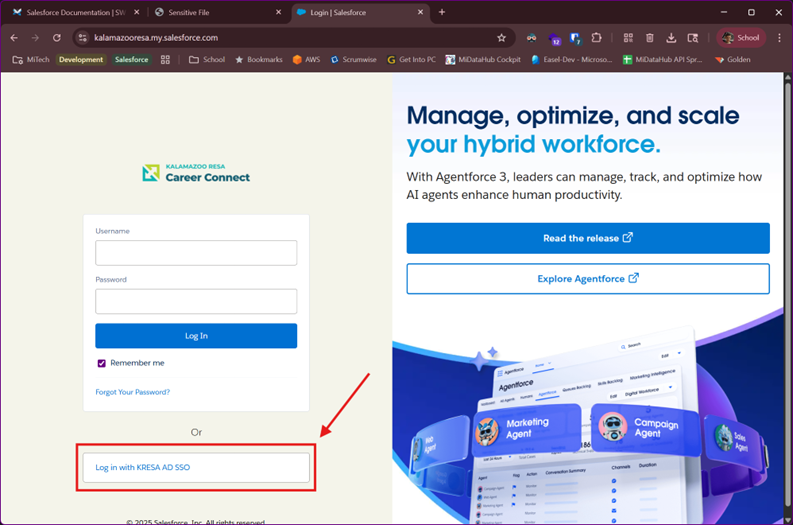Open site information icon in address bar

83,38
